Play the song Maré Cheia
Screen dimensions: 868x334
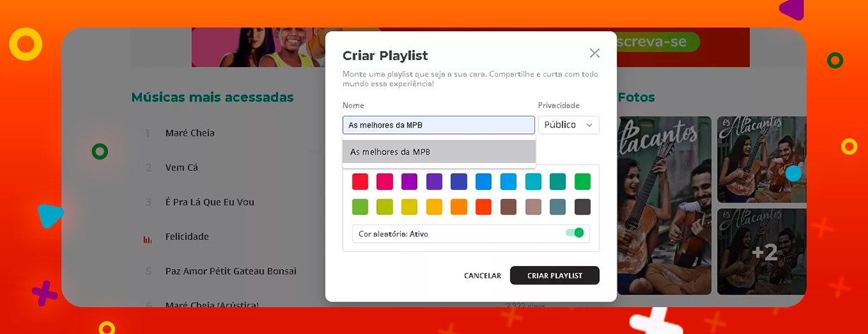pyautogui.click(x=190, y=133)
